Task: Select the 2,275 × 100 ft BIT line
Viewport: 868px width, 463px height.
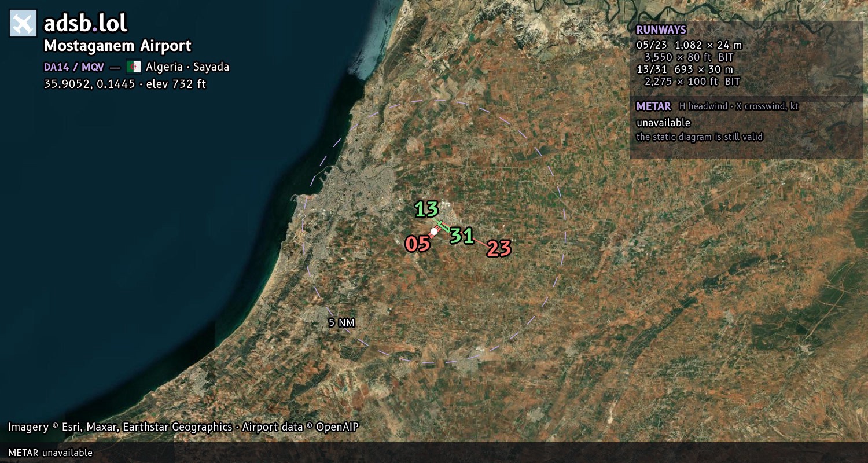Action: pos(692,82)
